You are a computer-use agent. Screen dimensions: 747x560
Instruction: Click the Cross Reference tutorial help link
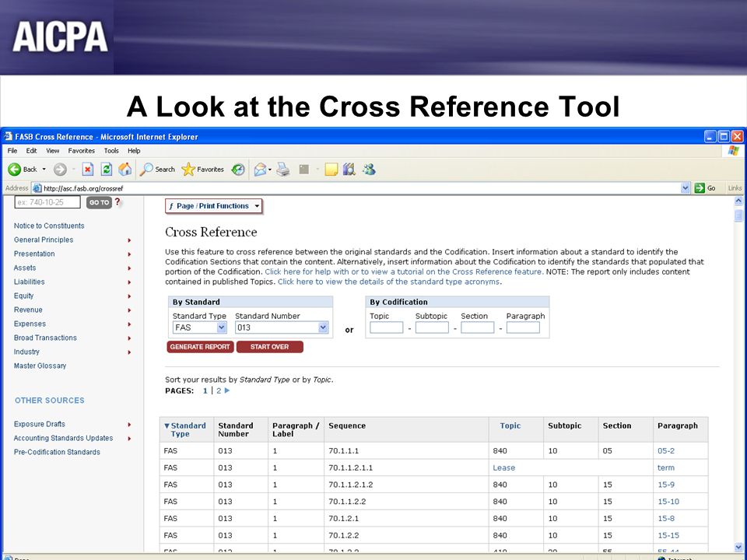[404, 272]
